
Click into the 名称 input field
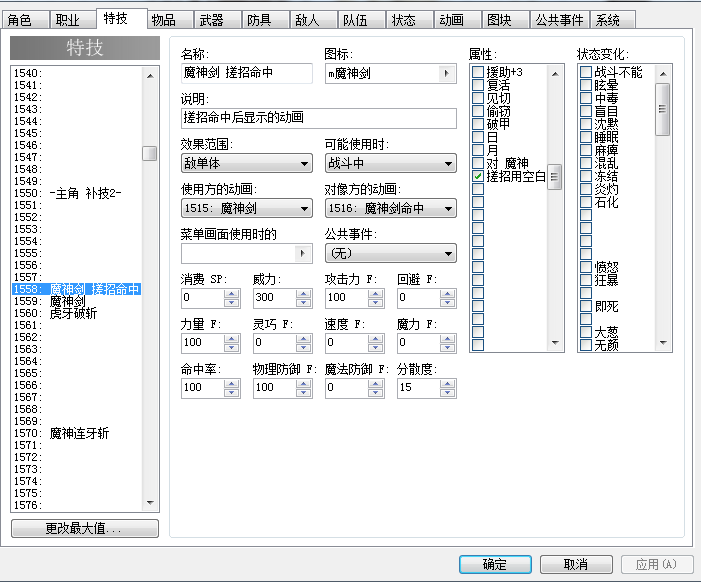click(247, 73)
